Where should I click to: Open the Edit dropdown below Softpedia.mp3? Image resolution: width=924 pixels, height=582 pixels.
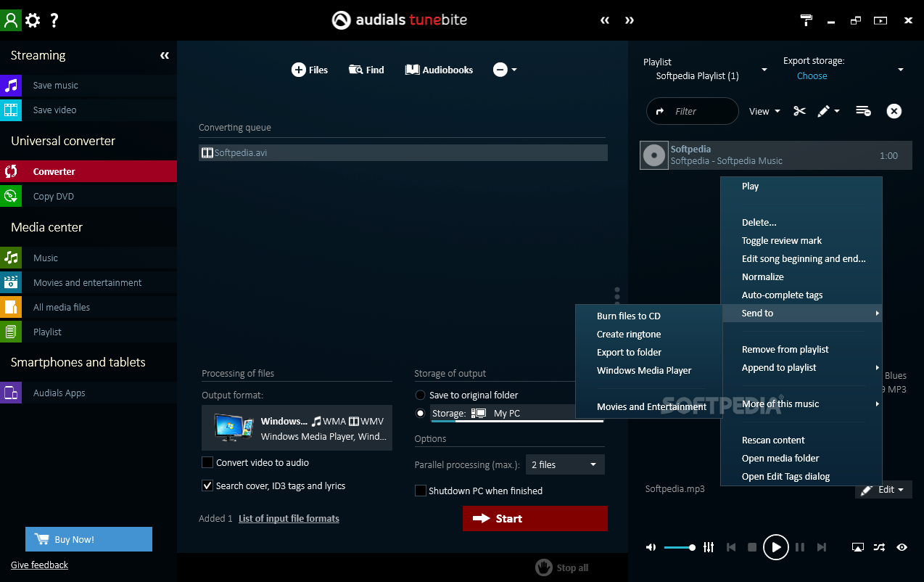883,490
